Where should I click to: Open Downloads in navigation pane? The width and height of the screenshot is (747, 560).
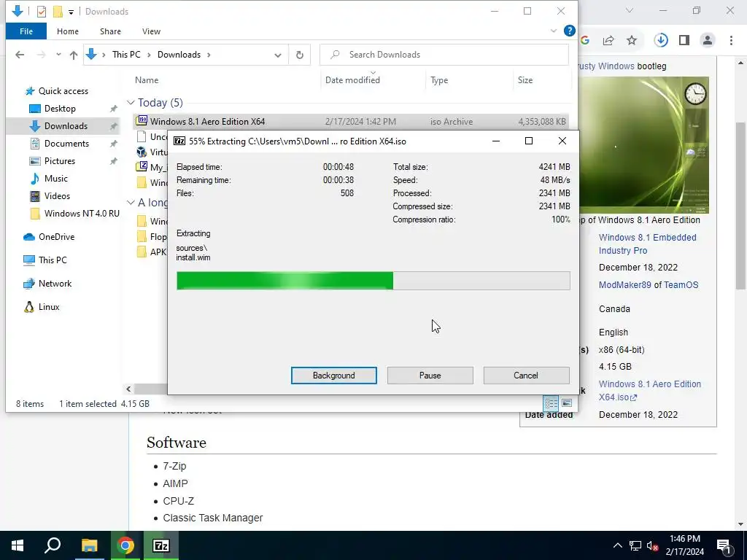66,126
